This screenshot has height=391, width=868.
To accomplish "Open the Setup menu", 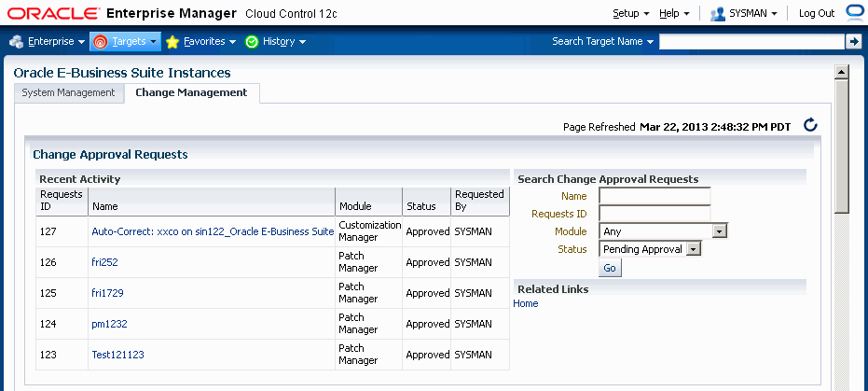I will [x=631, y=13].
